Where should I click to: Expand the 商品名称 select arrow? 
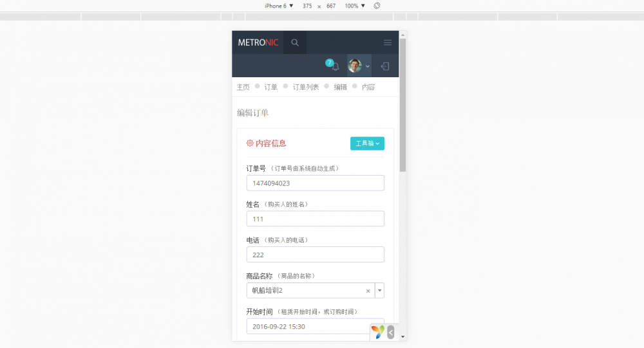[379, 291]
